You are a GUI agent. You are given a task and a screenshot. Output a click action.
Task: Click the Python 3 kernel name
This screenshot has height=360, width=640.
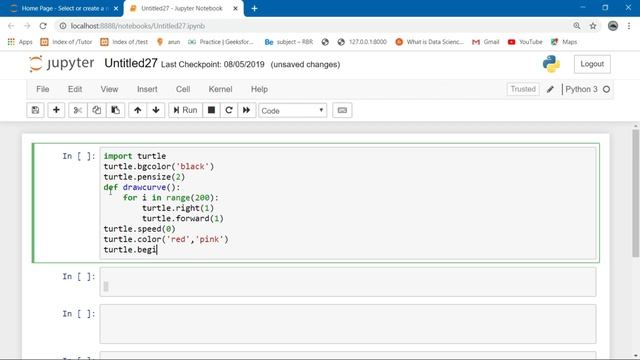tap(581, 89)
